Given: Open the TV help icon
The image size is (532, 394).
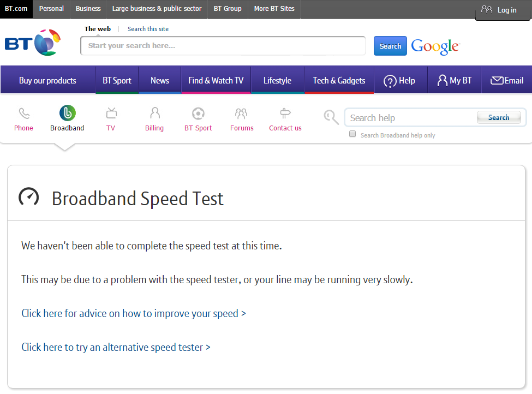Looking at the screenshot, I should [x=111, y=113].
